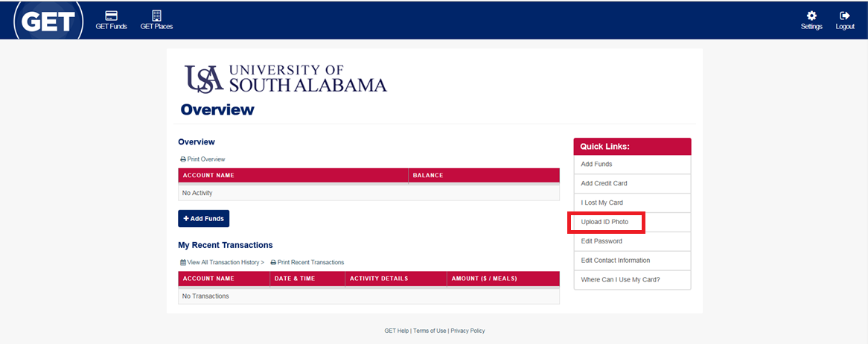Click the BALANCE column header

(484, 176)
